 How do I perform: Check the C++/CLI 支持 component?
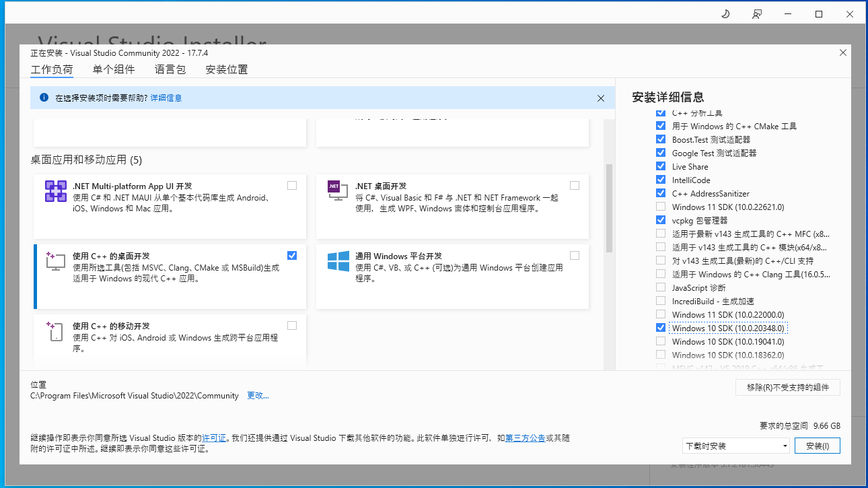(660, 260)
